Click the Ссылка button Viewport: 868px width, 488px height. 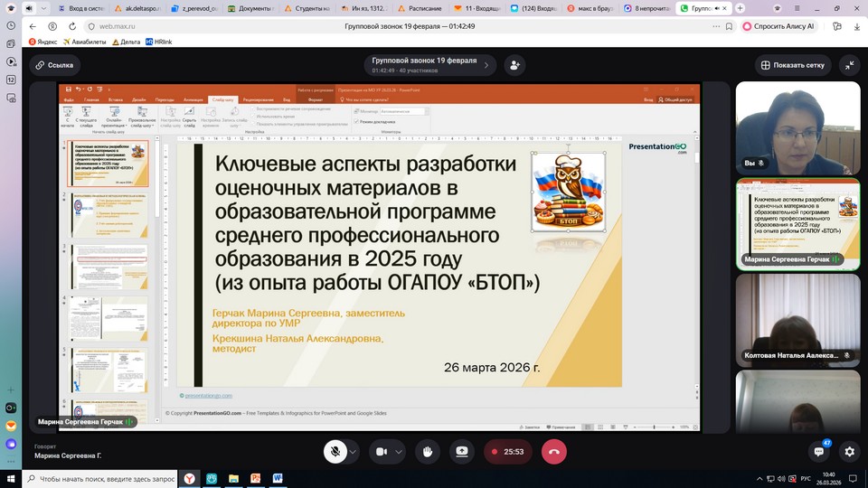click(x=52, y=65)
